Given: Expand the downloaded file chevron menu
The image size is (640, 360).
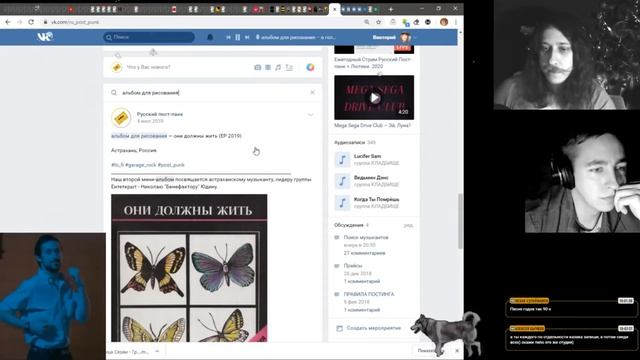Looking at the screenshot, I should coord(157,351).
